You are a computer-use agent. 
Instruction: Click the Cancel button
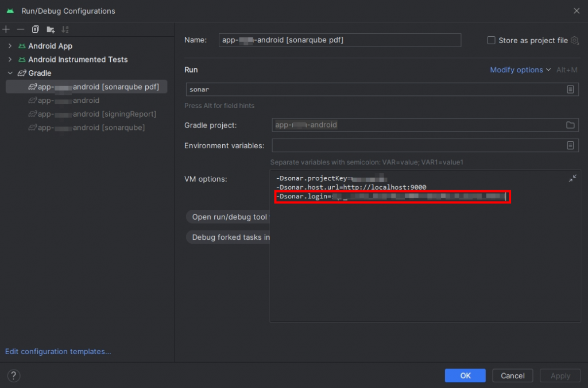pos(512,375)
